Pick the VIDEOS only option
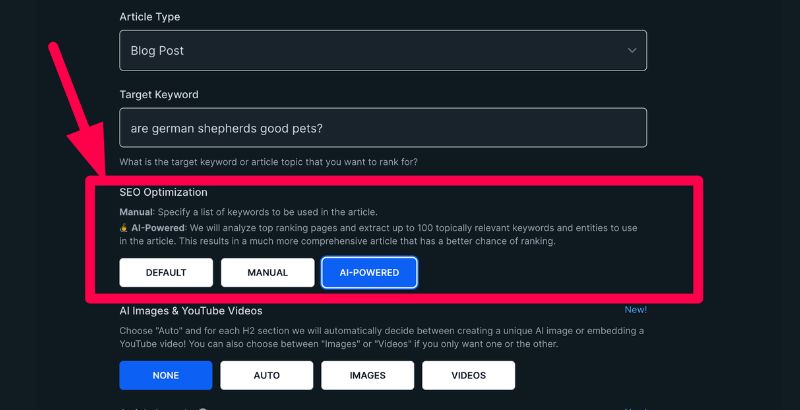800x410 pixels. point(468,375)
